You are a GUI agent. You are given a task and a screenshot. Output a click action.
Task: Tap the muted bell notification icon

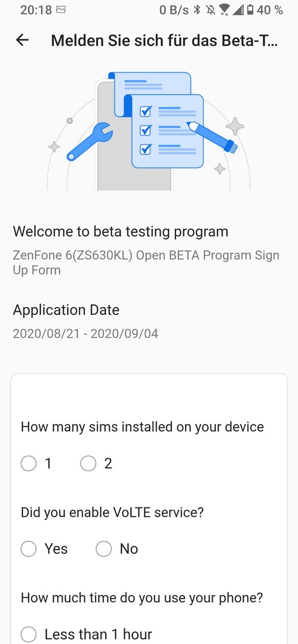tap(211, 10)
